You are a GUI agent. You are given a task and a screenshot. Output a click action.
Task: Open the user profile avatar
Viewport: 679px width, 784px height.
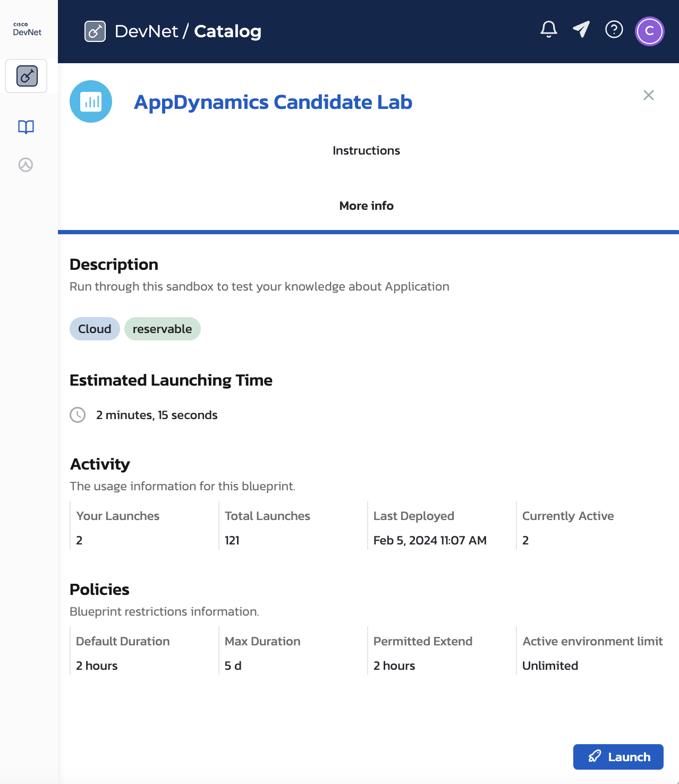pos(649,31)
